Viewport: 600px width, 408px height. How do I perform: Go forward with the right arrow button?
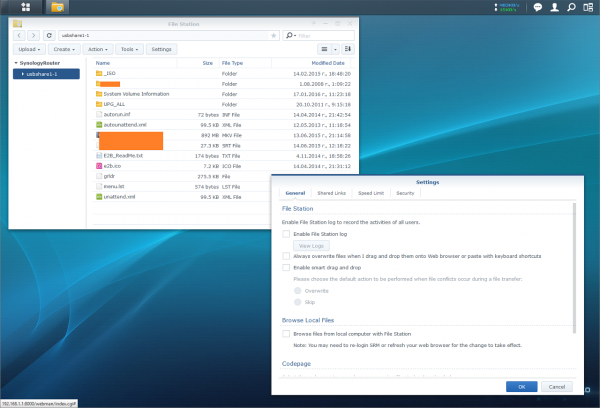point(34,35)
